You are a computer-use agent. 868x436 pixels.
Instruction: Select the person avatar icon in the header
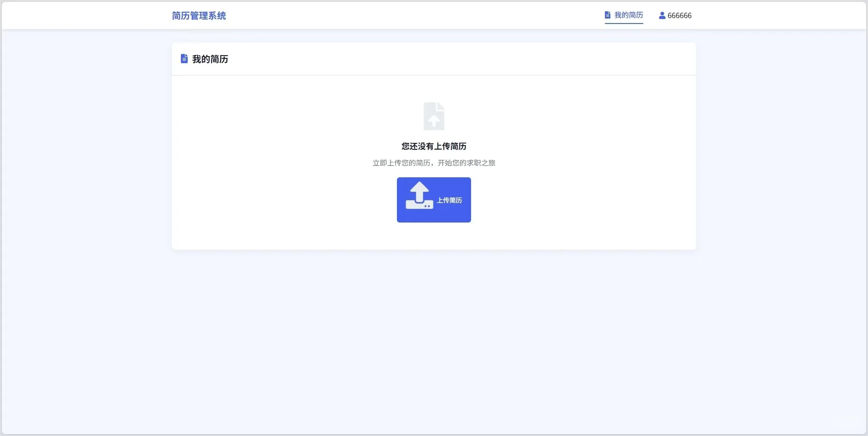point(661,15)
